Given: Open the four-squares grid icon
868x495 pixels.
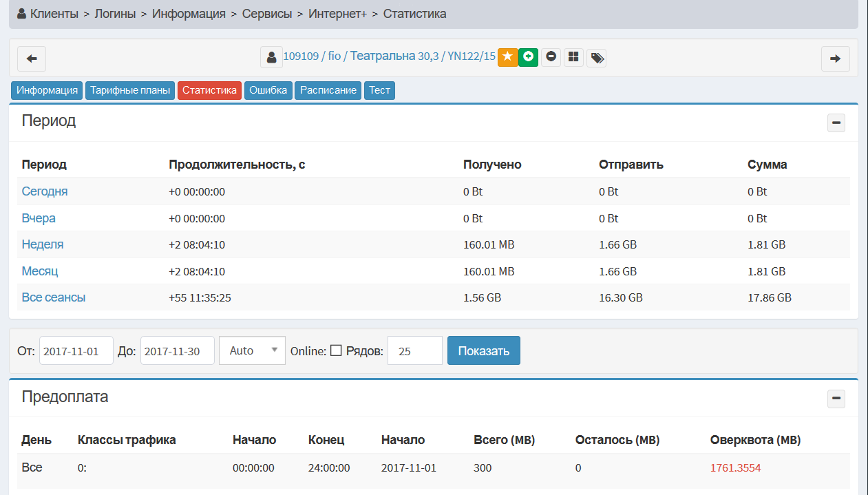Looking at the screenshot, I should click(x=573, y=57).
